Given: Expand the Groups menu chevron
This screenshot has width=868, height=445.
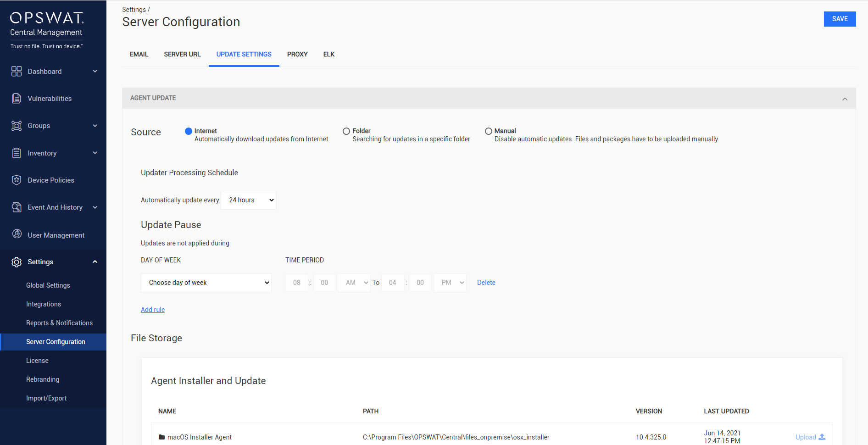Looking at the screenshot, I should click(95, 126).
